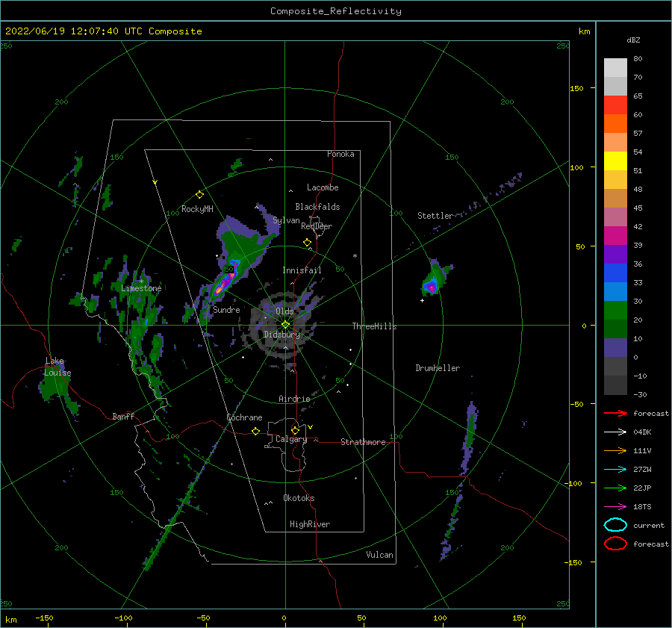Click the yellow diamond marker below RedDeer
Screen dimensions: 672x628
click(x=307, y=243)
